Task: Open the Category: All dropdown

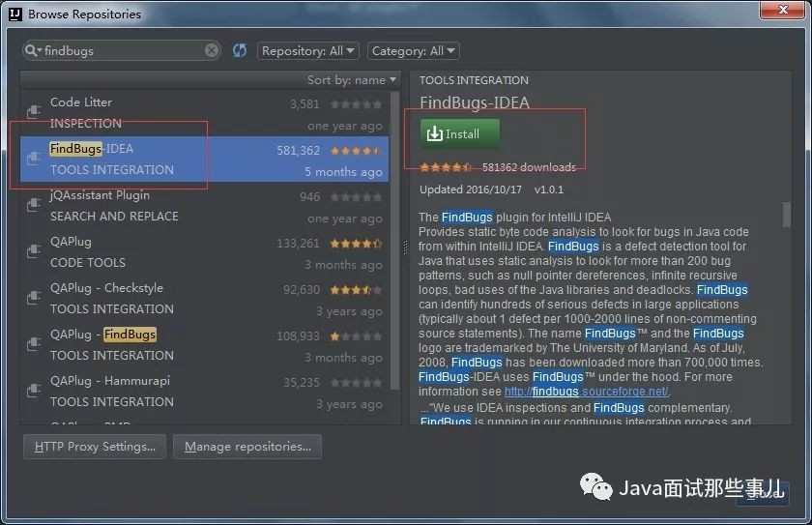Action: point(414,50)
